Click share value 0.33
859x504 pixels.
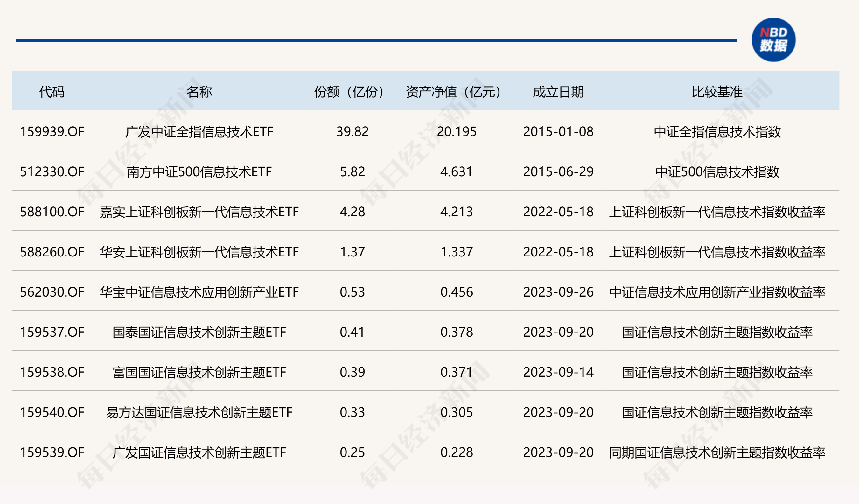click(352, 412)
